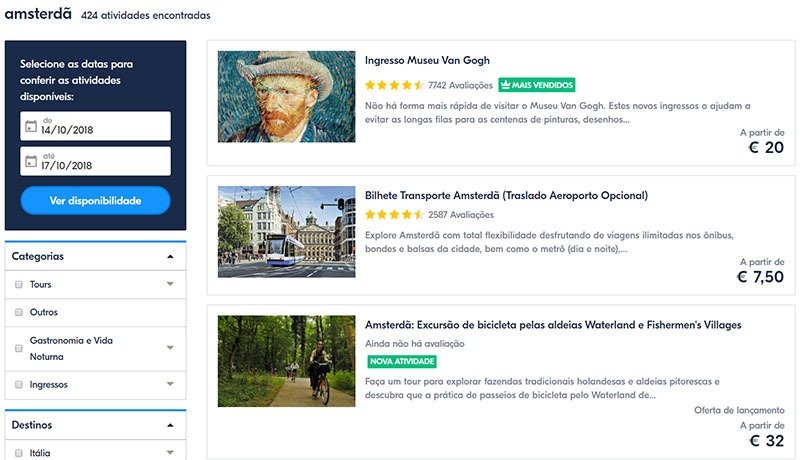Expand the Itália destinations arrow
Screen dimensions: 800x460
tap(170, 452)
